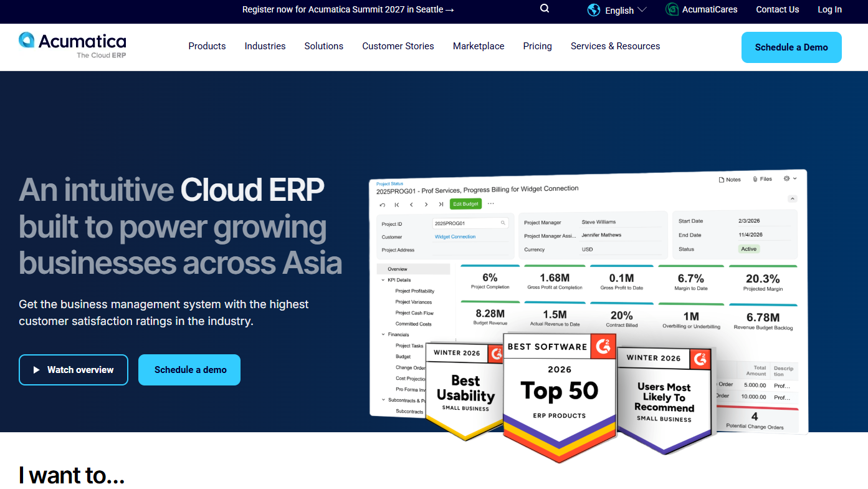Open the Marketplace menu
This screenshot has width=868, height=489.
coord(479,46)
